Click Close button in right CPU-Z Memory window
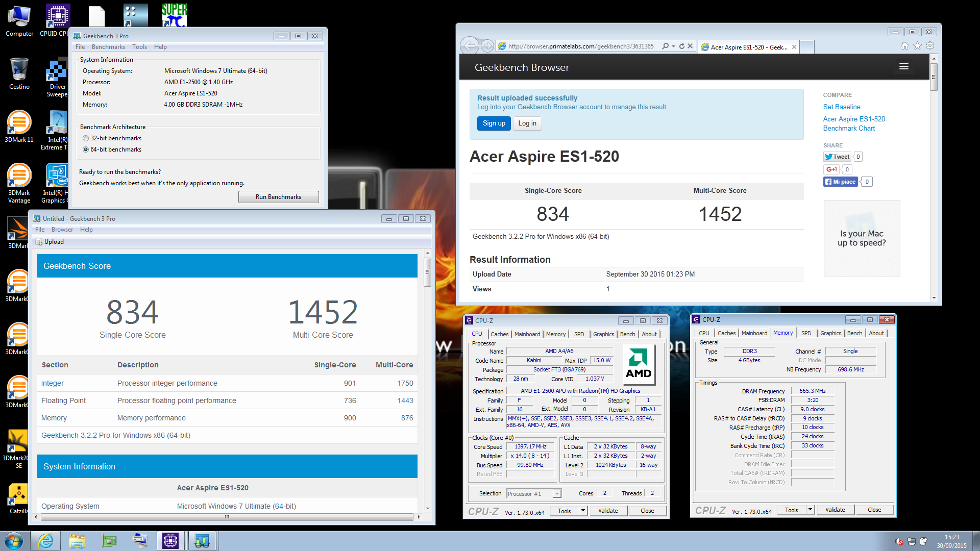This screenshot has width=980, height=551. click(874, 510)
